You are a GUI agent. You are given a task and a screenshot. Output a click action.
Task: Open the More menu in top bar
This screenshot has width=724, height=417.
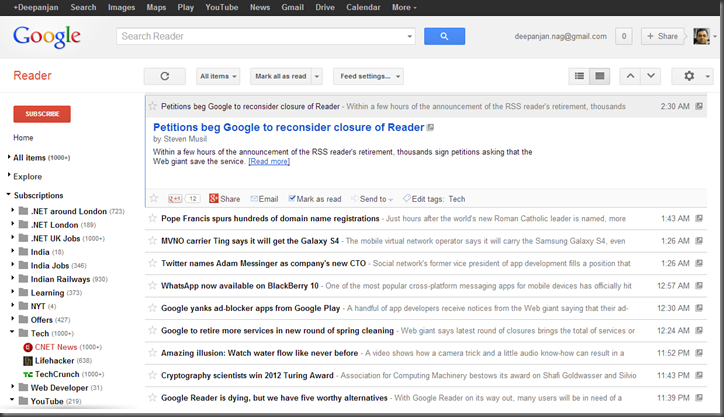click(x=404, y=7)
